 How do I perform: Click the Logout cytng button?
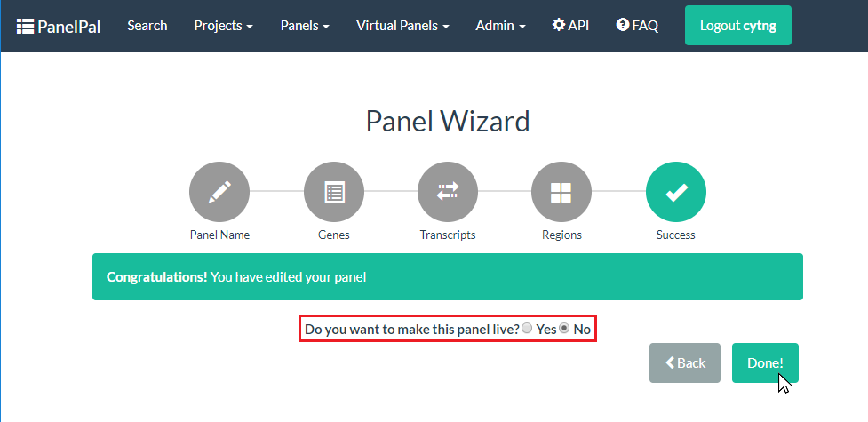pyautogui.click(x=738, y=26)
